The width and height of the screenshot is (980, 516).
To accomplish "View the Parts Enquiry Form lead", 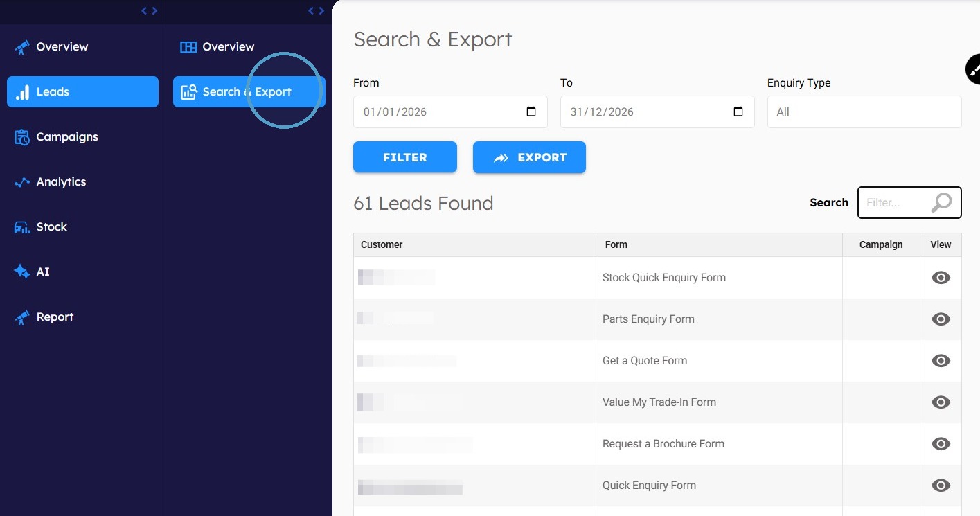I will tap(941, 319).
